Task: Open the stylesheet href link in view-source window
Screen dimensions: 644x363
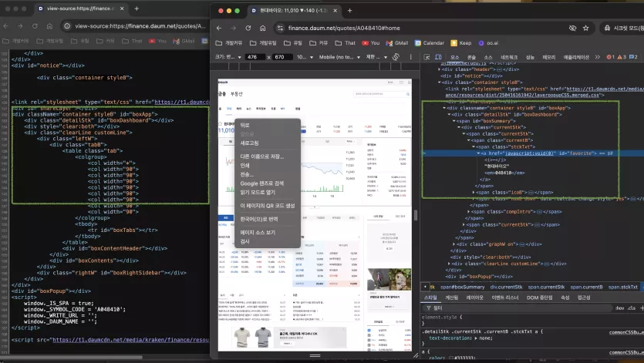Action: coord(181,102)
